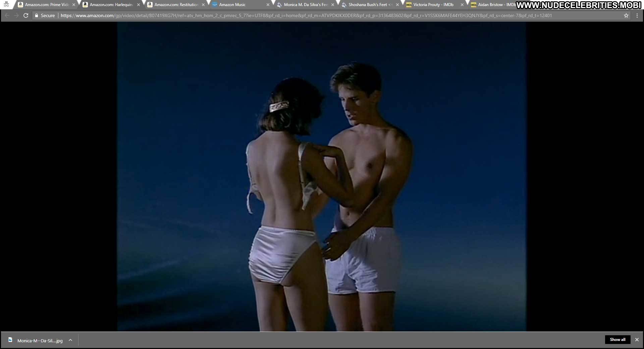Click the incognito icon in top-left corner
The image size is (644, 349).
6,5
